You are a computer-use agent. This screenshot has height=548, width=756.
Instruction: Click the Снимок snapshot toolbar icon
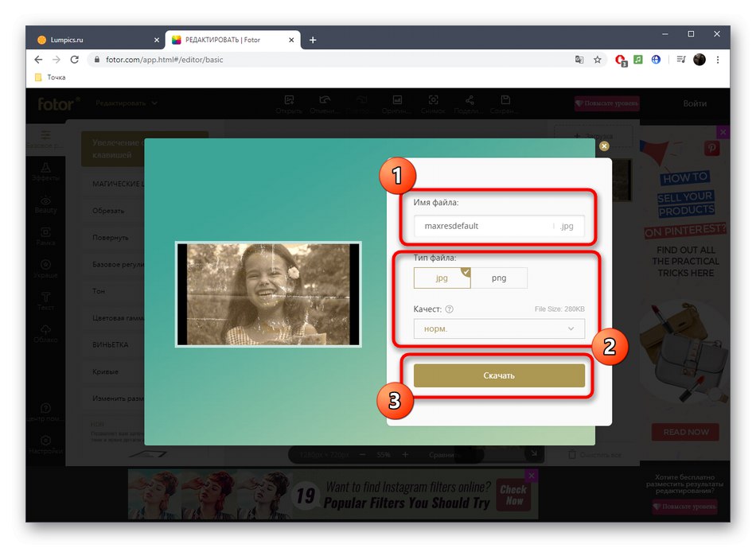point(433,104)
